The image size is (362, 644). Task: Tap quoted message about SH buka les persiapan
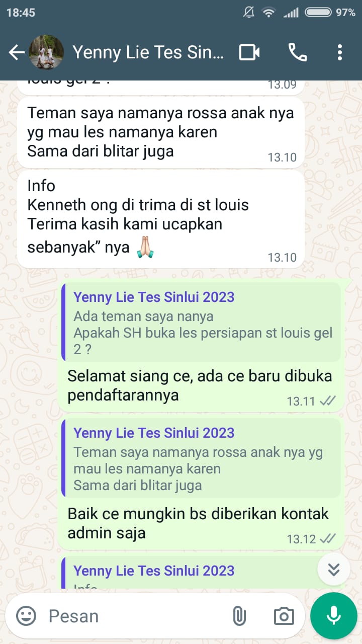201,322
